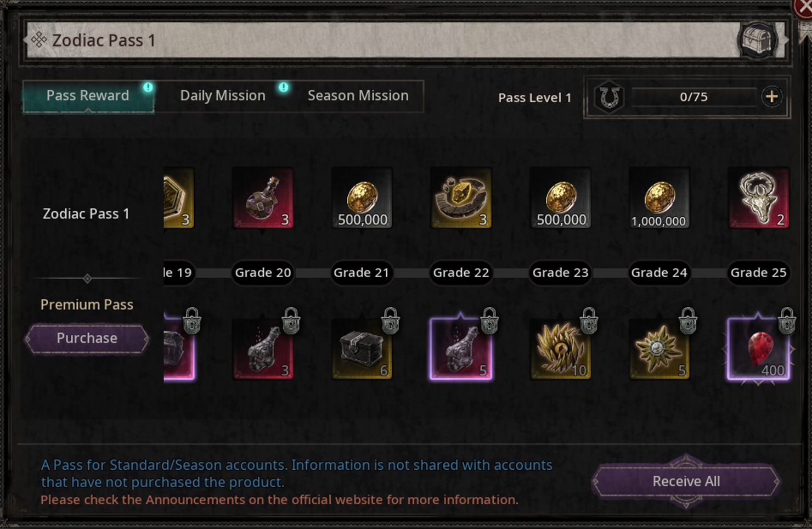
Task: Switch to the Season Mission tab
Action: (x=358, y=95)
